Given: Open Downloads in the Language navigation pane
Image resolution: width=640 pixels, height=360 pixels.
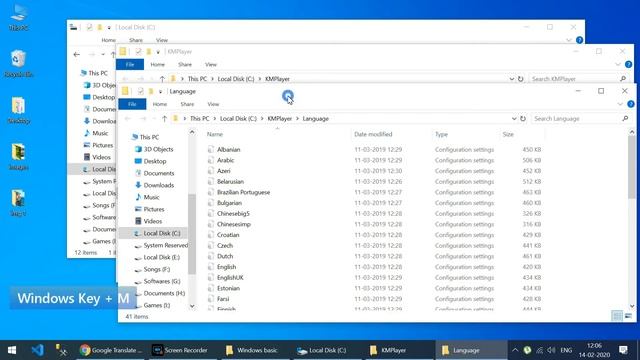Looking at the screenshot, I should coord(158,185).
